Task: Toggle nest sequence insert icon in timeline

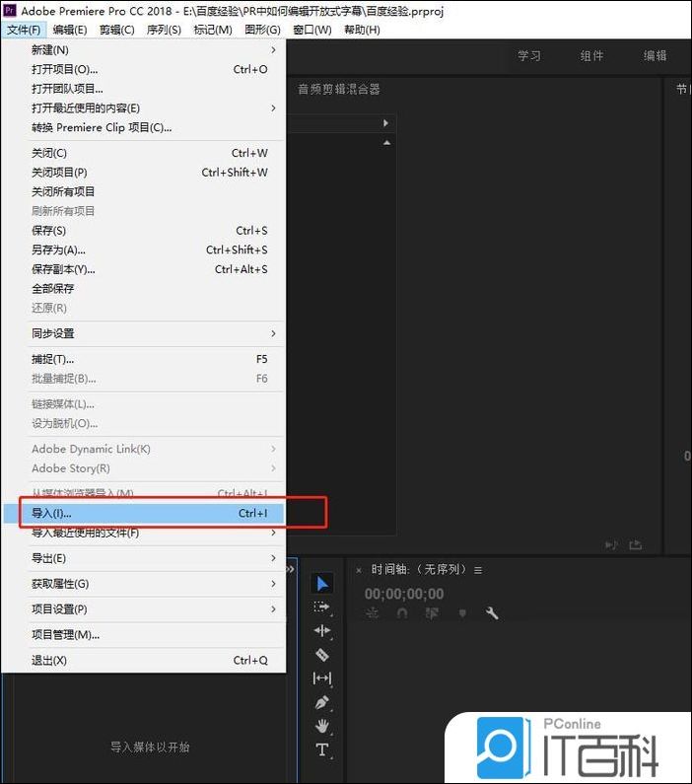Action: pyautogui.click(x=373, y=613)
